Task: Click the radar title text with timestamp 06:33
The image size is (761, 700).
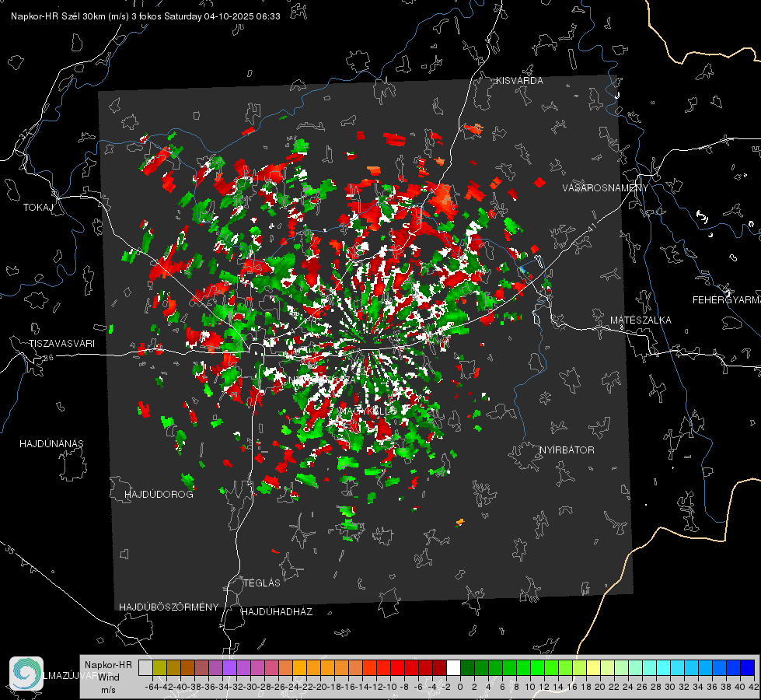Action: pyautogui.click(x=145, y=16)
